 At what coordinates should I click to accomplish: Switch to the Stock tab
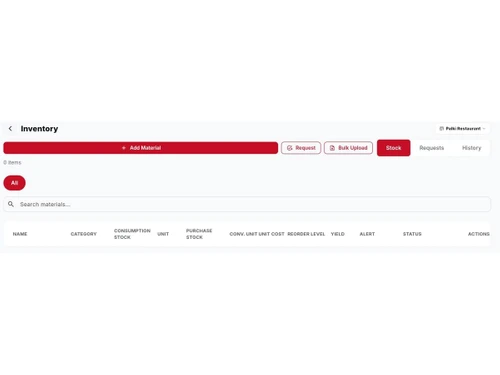tap(394, 148)
